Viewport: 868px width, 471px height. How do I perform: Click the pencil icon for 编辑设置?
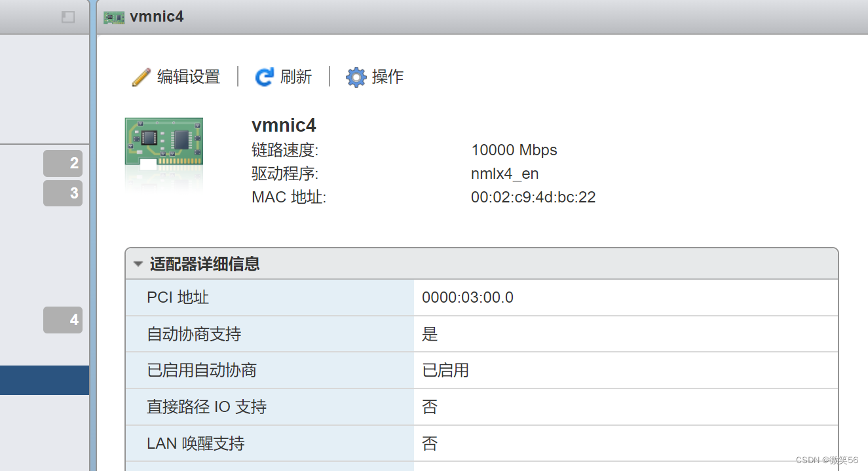pos(141,77)
